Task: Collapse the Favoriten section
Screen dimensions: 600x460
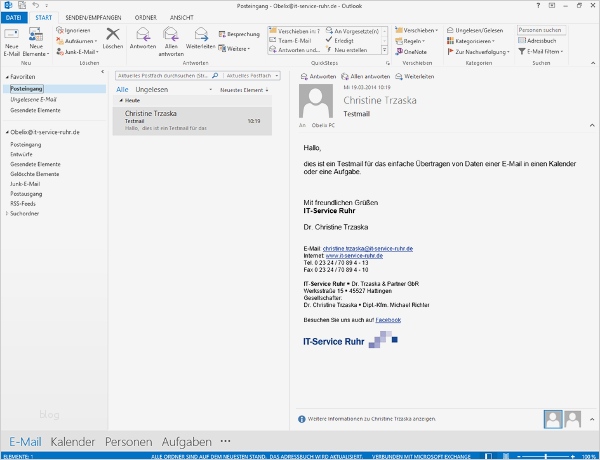Action: coord(7,77)
